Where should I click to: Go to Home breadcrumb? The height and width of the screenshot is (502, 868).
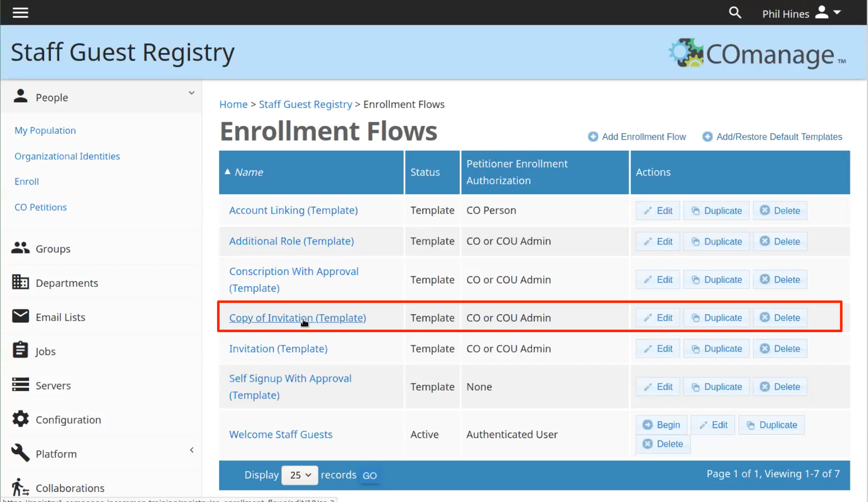pyautogui.click(x=233, y=104)
